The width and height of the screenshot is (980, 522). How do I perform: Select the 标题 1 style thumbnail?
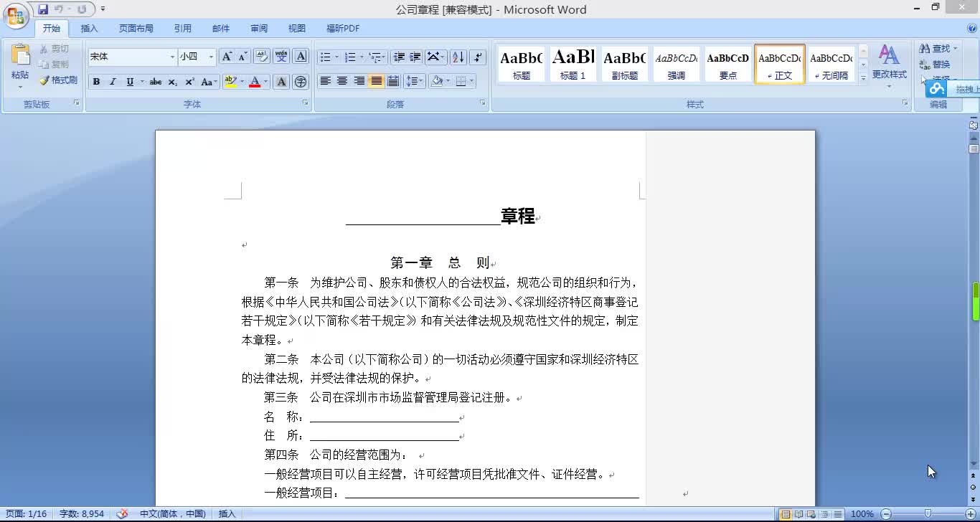(573, 64)
